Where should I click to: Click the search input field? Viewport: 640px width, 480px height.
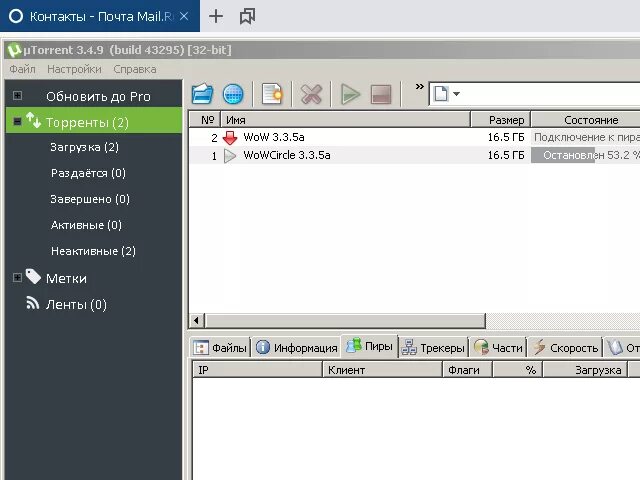[x=551, y=94]
